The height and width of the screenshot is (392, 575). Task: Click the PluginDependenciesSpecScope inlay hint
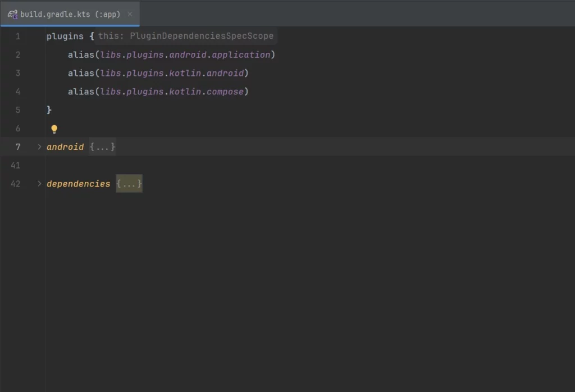(x=186, y=36)
